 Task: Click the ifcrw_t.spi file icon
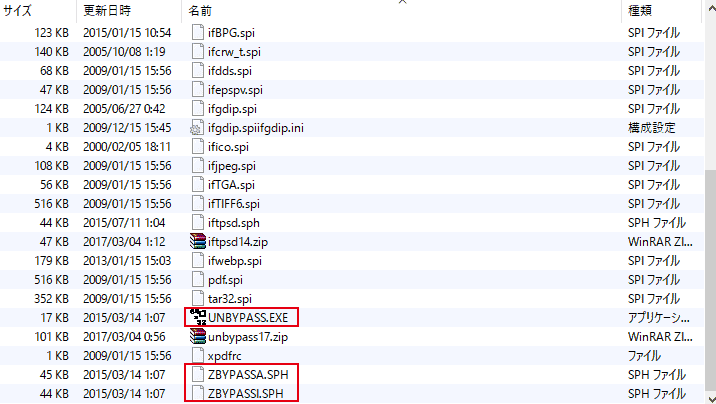(198, 52)
